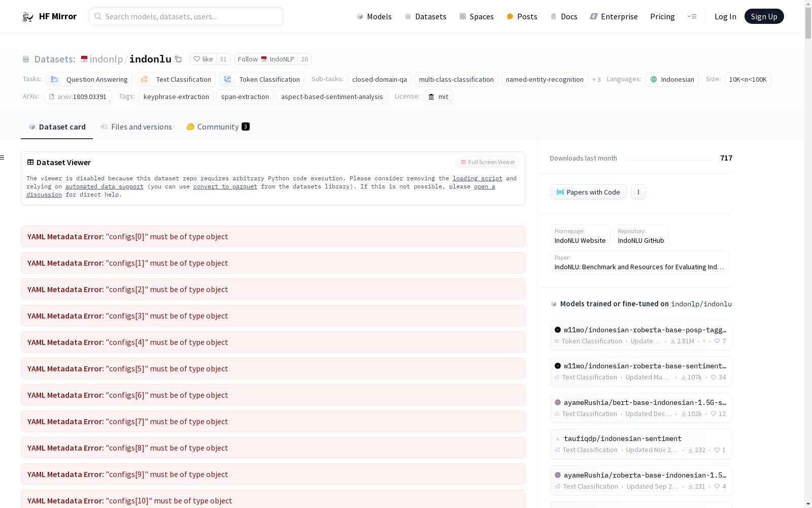The image size is (812, 508).
Task: Open Docs in the top navigation
Action: pos(564,17)
